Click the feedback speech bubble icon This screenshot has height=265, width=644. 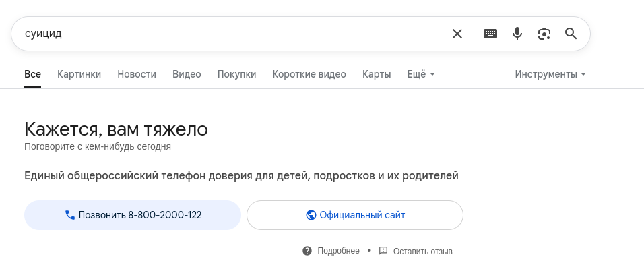click(x=383, y=251)
